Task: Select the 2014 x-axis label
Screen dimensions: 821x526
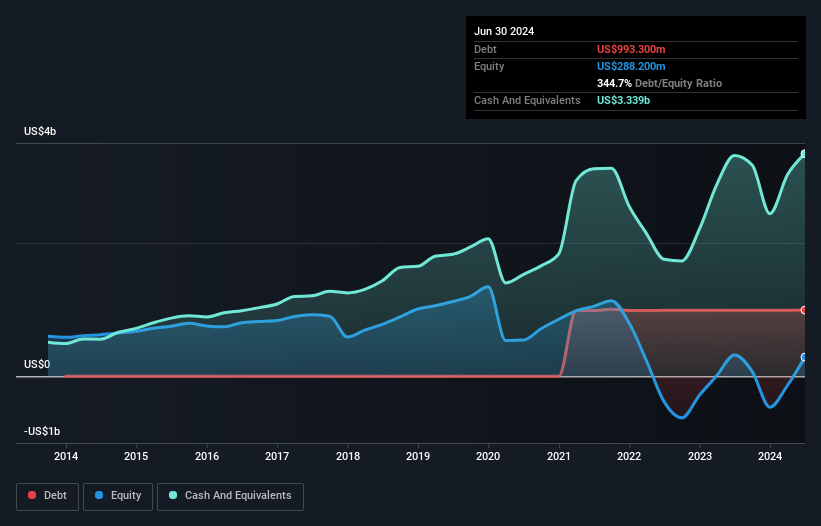Action: (66, 456)
